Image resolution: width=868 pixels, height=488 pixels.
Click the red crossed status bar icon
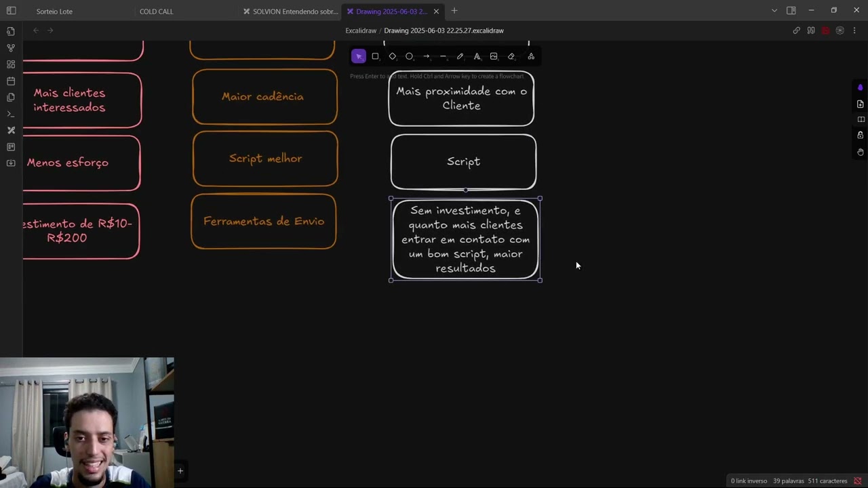pyautogui.click(x=858, y=481)
